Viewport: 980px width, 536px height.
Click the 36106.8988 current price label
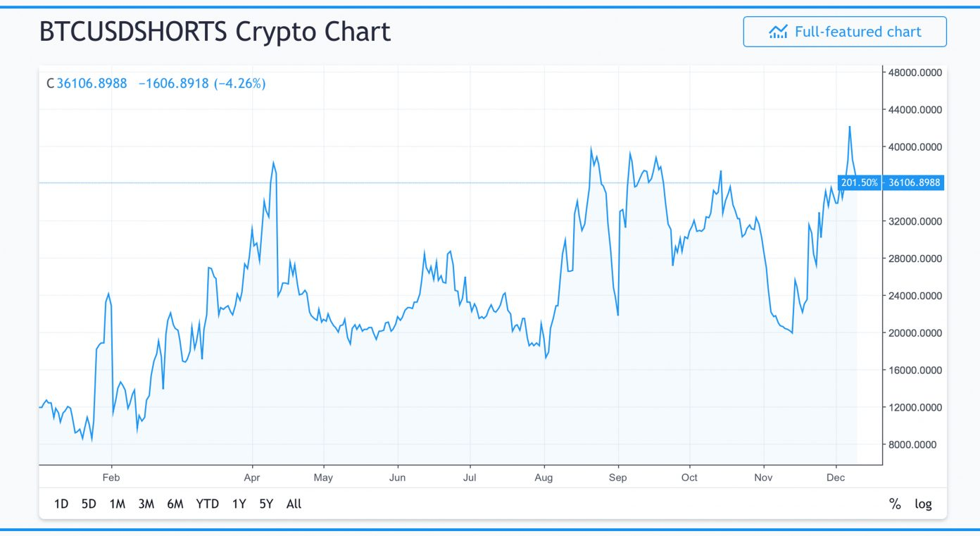pyautogui.click(x=914, y=182)
